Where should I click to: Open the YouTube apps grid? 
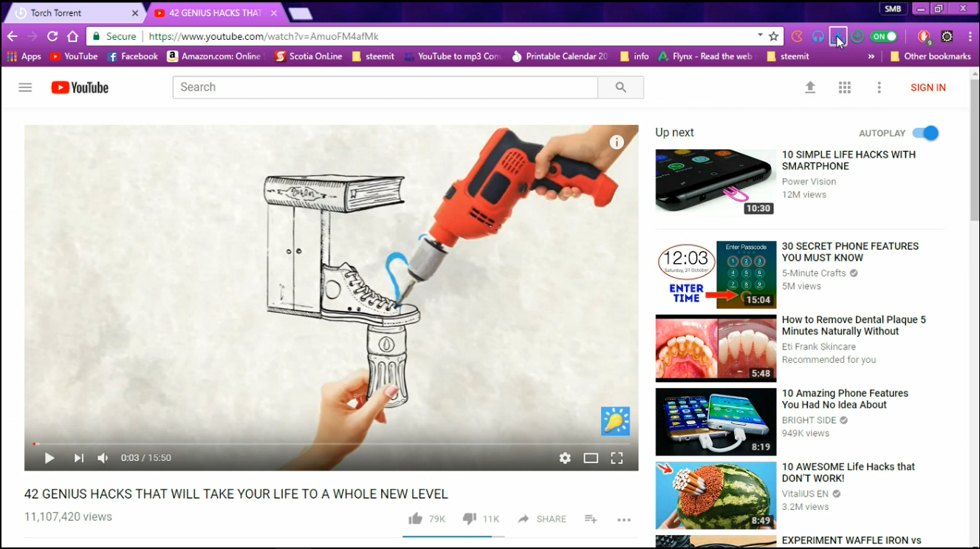pyautogui.click(x=845, y=87)
